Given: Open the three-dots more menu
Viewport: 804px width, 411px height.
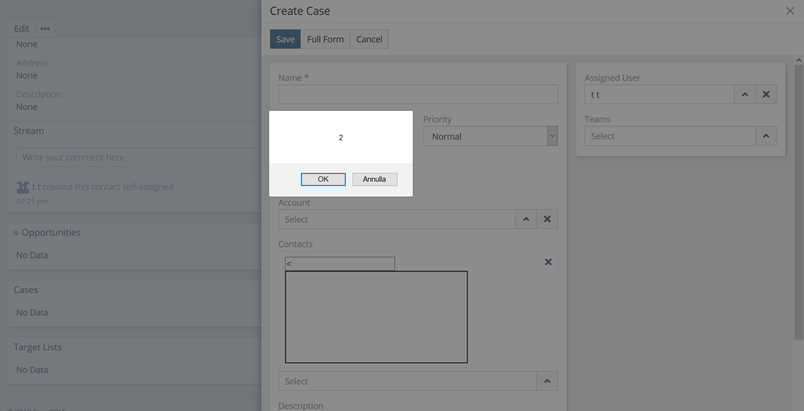Looking at the screenshot, I should click(x=45, y=29).
